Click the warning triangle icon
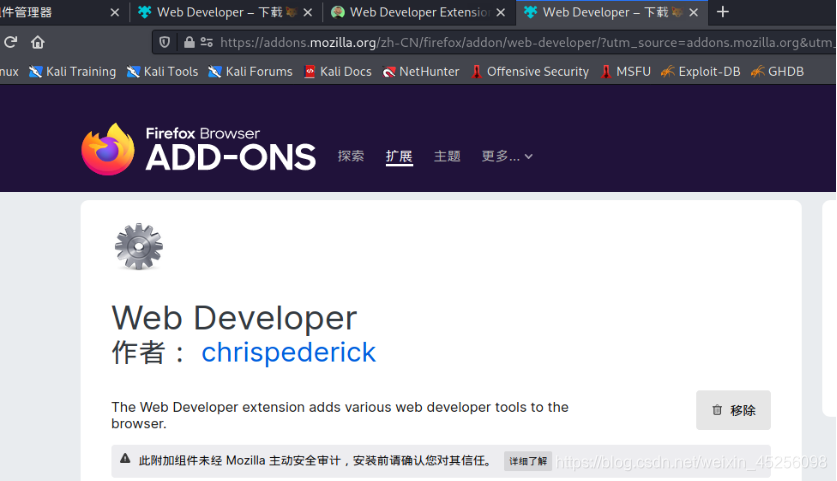The height and width of the screenshot is (481, 837). (x=125, y=459)
